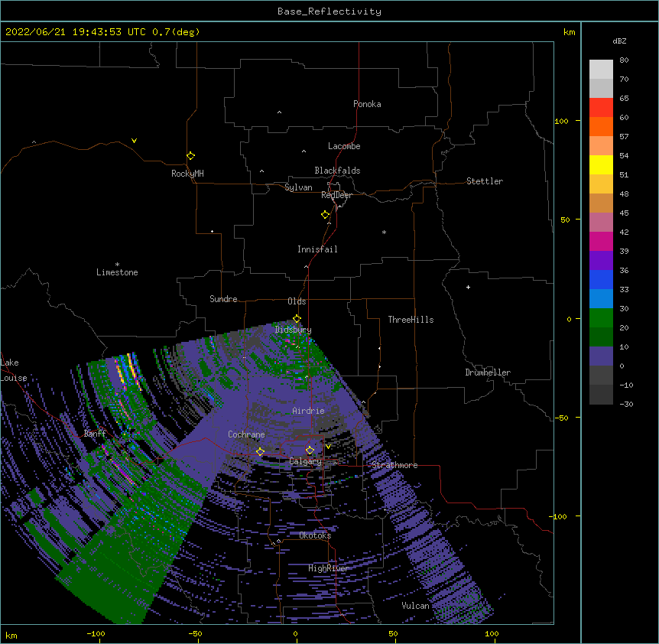Click the Lake Louise label at map edge
Screen dimensions: 659x644
[x=14, y=370]
